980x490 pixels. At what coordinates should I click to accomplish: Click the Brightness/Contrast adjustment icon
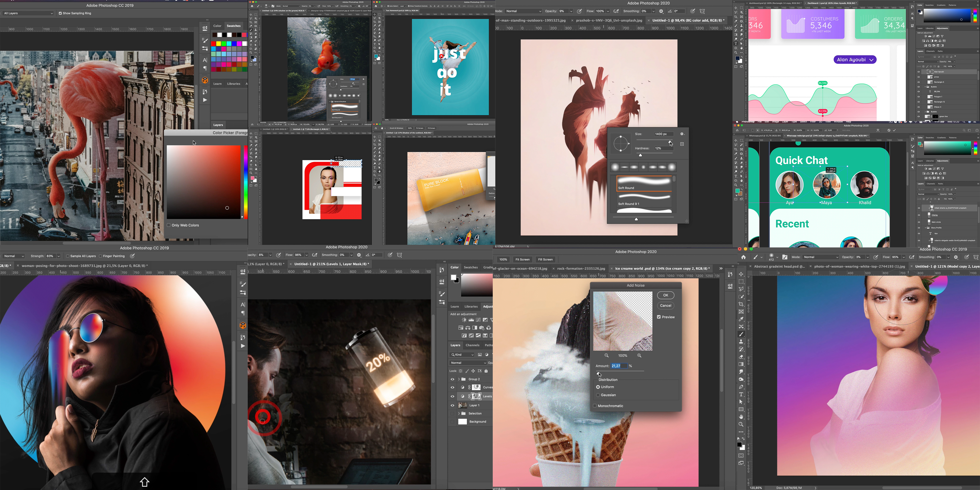464,320
